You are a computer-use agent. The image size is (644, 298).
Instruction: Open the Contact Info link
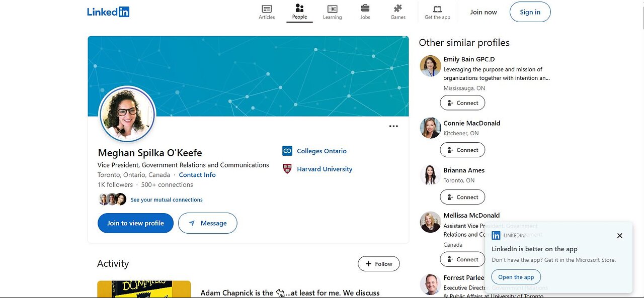point(197,175)
